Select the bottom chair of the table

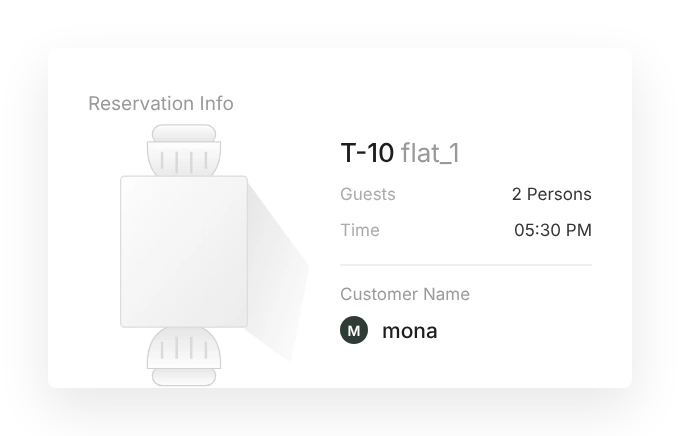184,356
